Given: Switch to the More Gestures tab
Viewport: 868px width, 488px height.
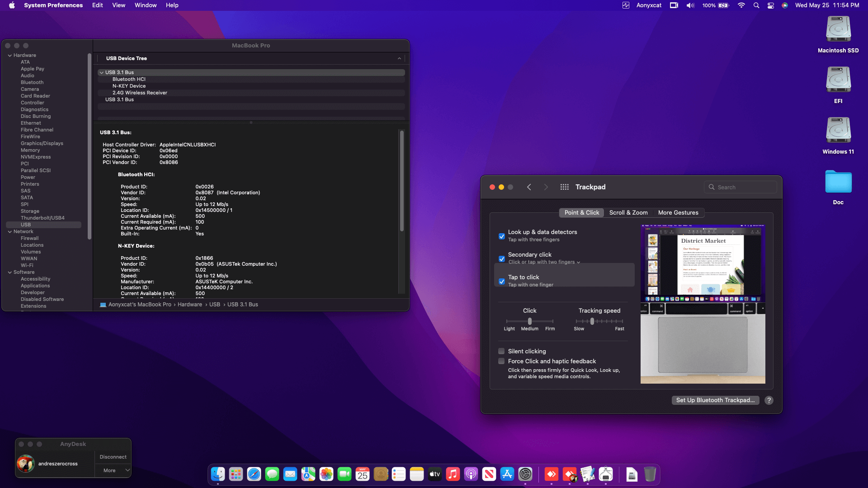Looking at the screenshot, I should tap(678, 213).
